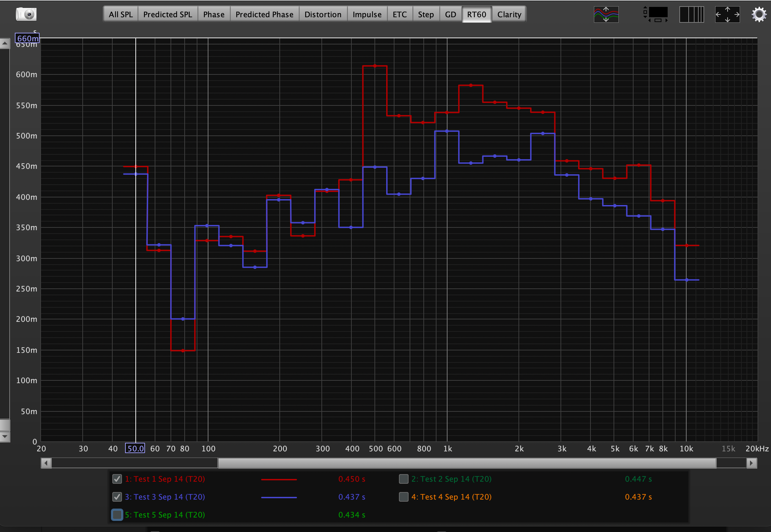Click the separate traces offset icon
The width and height of the screenshot is (771, 532).
[606, 14]
